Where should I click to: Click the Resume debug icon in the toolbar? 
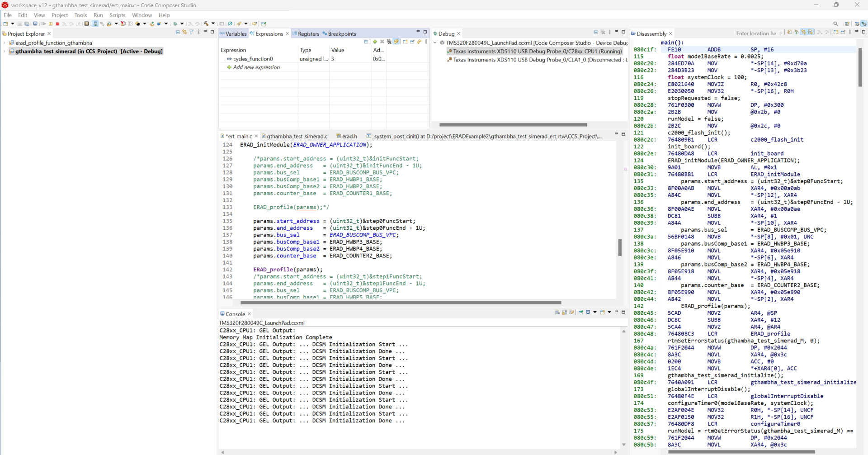[44, 24]
